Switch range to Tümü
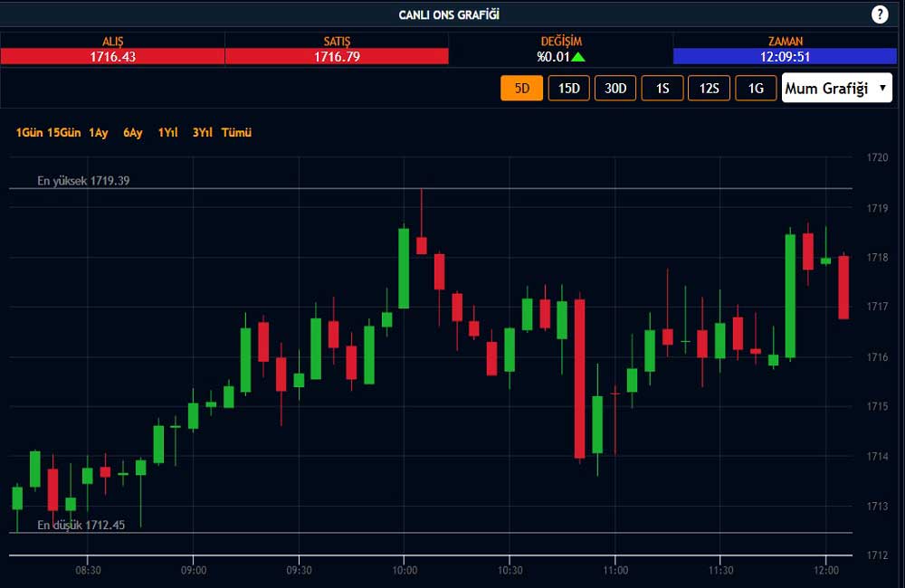 point(236,133)
